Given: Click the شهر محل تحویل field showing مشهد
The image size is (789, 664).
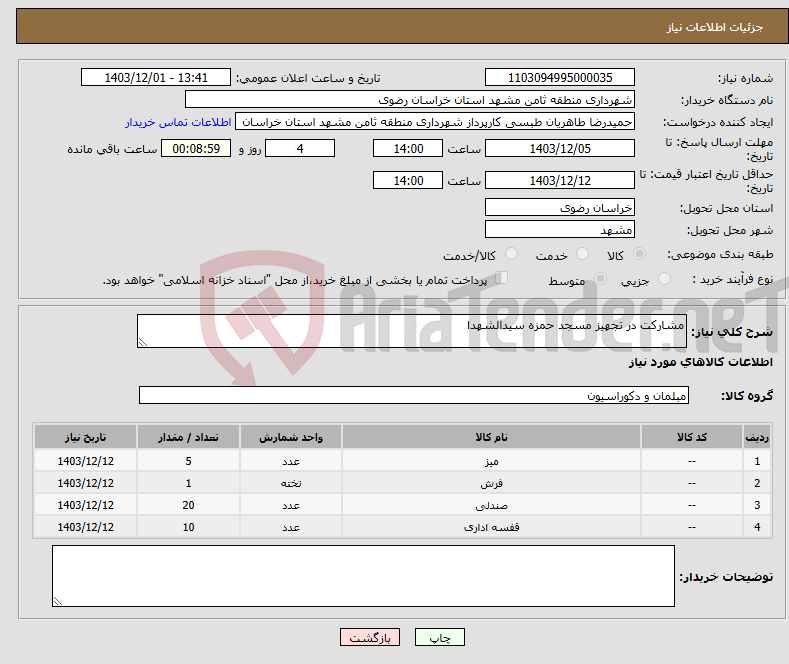Looking at the screenshot, I should point(559,230).
